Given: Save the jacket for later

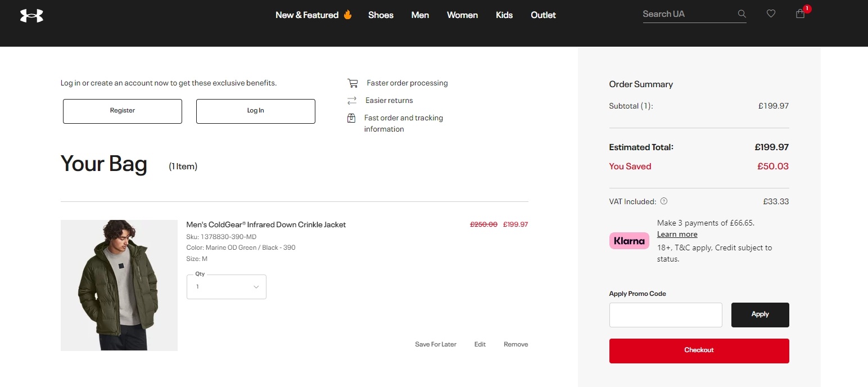Looking at the screenshot, I should (x=436, y=344).
